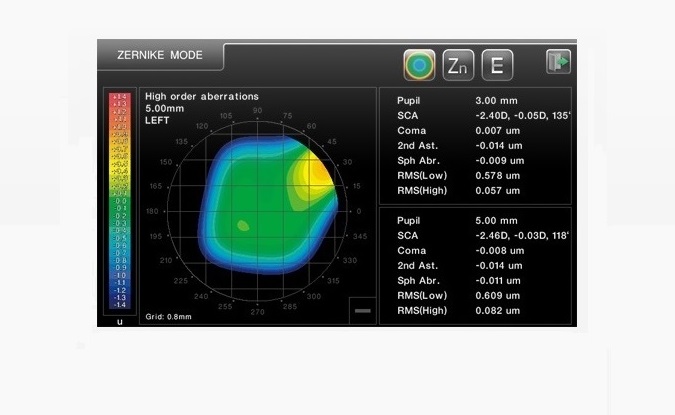This screenshot has width=675, height=415.
Task: Switch to the E chart view icon
Action: click(497, 65)
